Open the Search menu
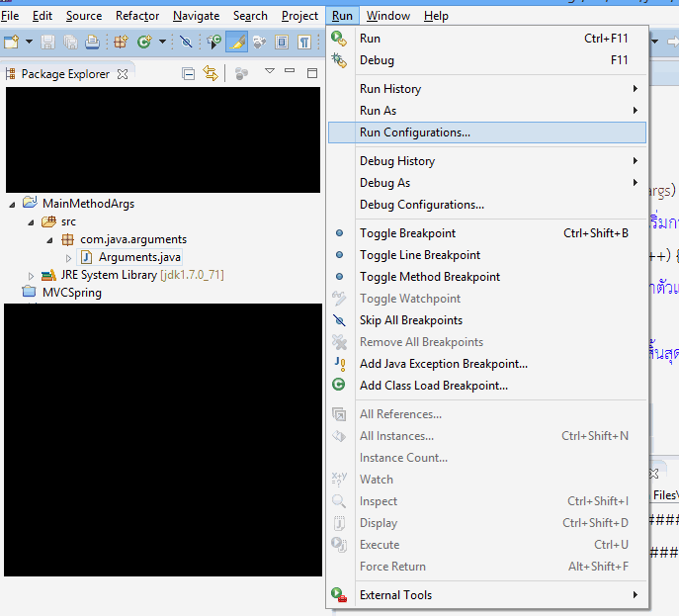Viewport: 679px width, 616px height. pos(250,16)
